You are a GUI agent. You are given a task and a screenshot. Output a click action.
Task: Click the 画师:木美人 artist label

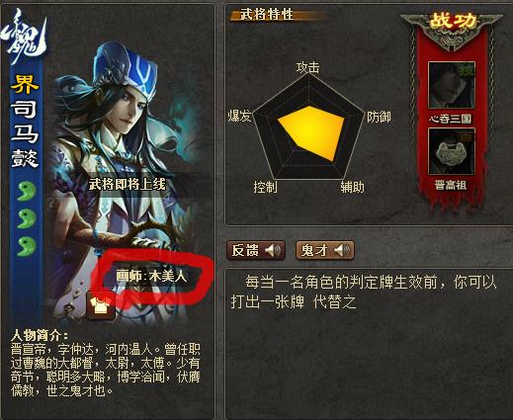[151, 276]
